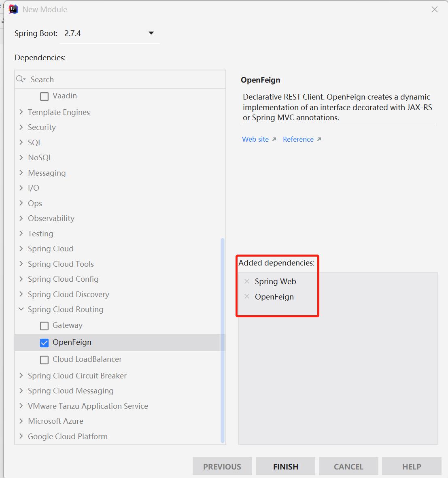The height and width of the screenshot is (478, 448).
Task: Check the Cloud LoadBalancer dependency
Action: click(x=44, y=360)
